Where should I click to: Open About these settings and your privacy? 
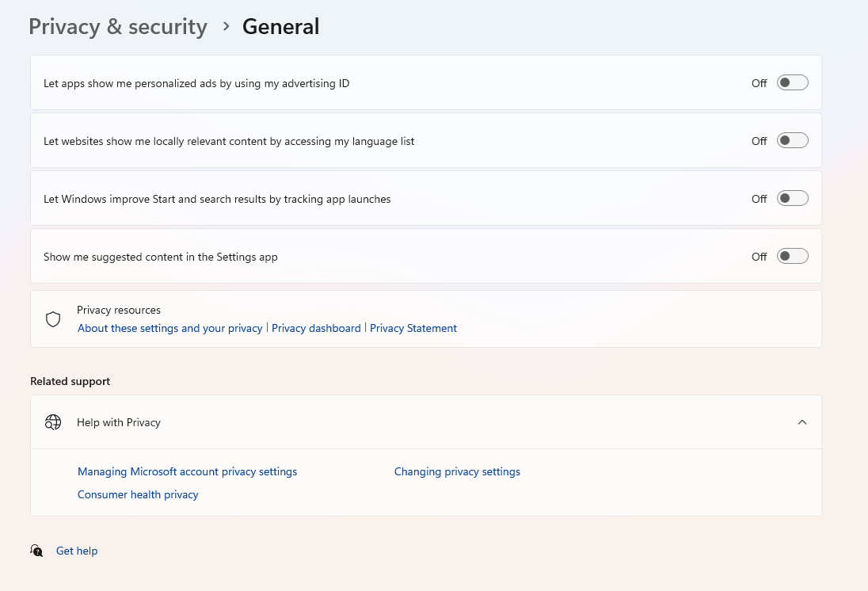pos(169,328)
